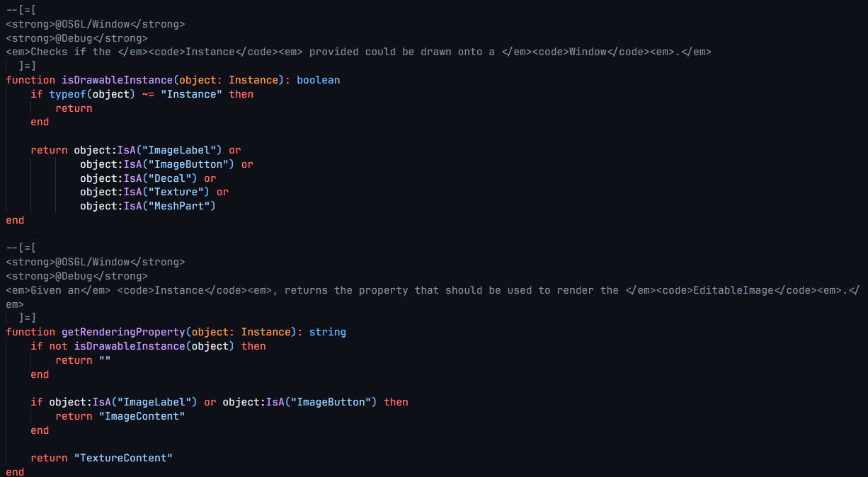Click the isDrawableInstance function name in its definition

[118, 80]
